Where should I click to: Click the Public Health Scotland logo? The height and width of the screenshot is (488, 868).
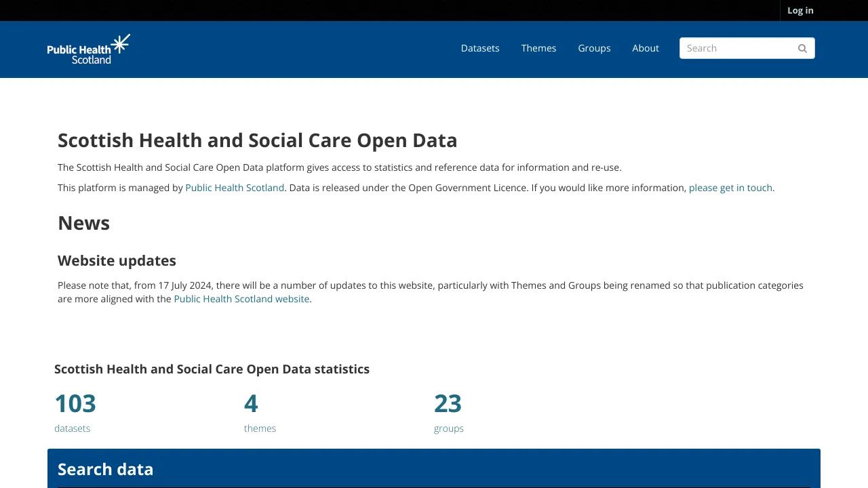click(x=89, y=49)
